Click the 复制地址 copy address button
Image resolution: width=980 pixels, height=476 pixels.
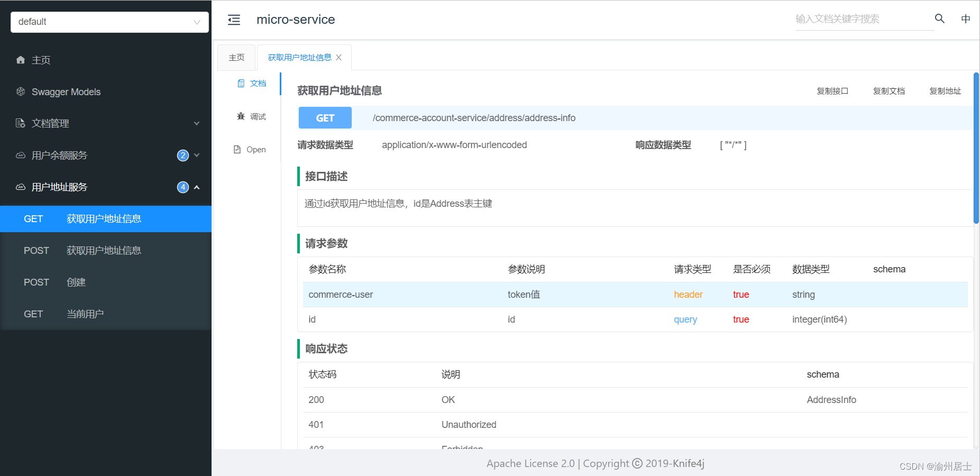point(945,90)
